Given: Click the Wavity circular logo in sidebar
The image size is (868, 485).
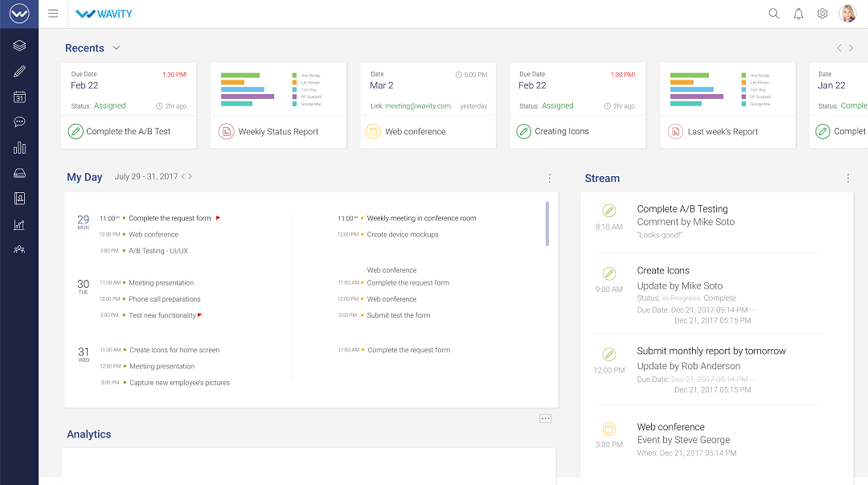Looking at the screenshot, I should [19, 14].
